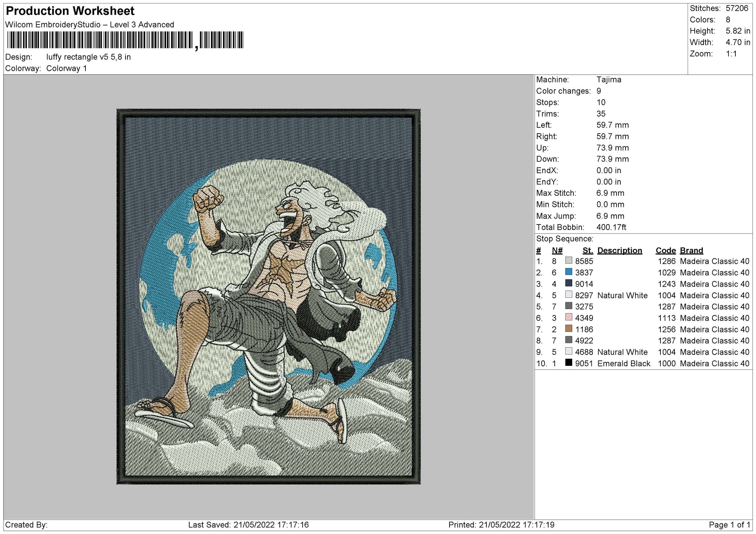Click the brown swatch for code 1256
This screenshot has height=534, width=756.
(x=569, y=329)
